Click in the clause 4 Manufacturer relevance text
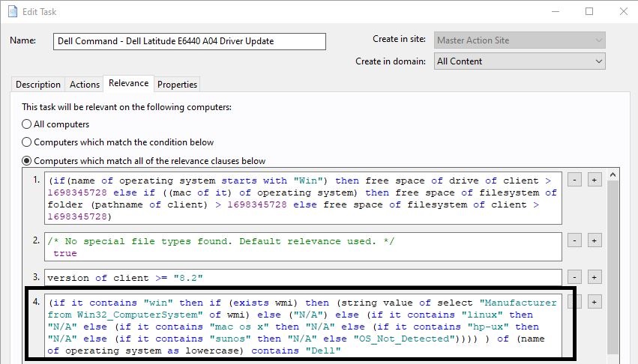 (300, 327)
